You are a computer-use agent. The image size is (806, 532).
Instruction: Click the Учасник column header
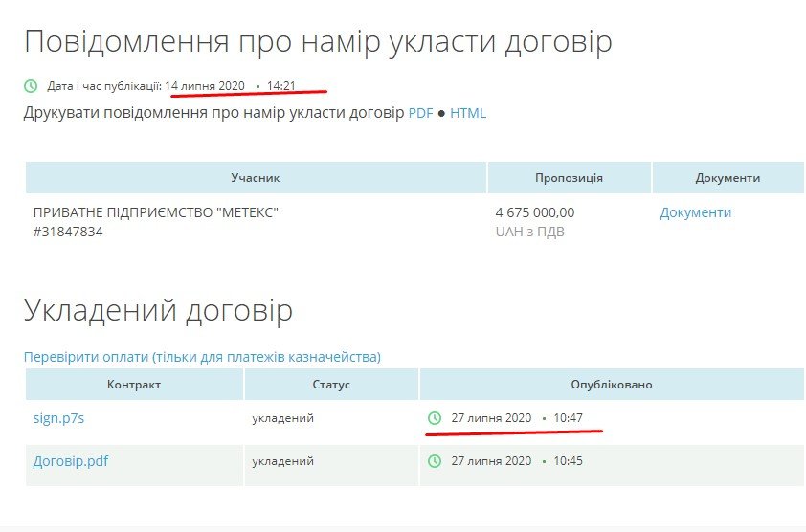[256, 178]
